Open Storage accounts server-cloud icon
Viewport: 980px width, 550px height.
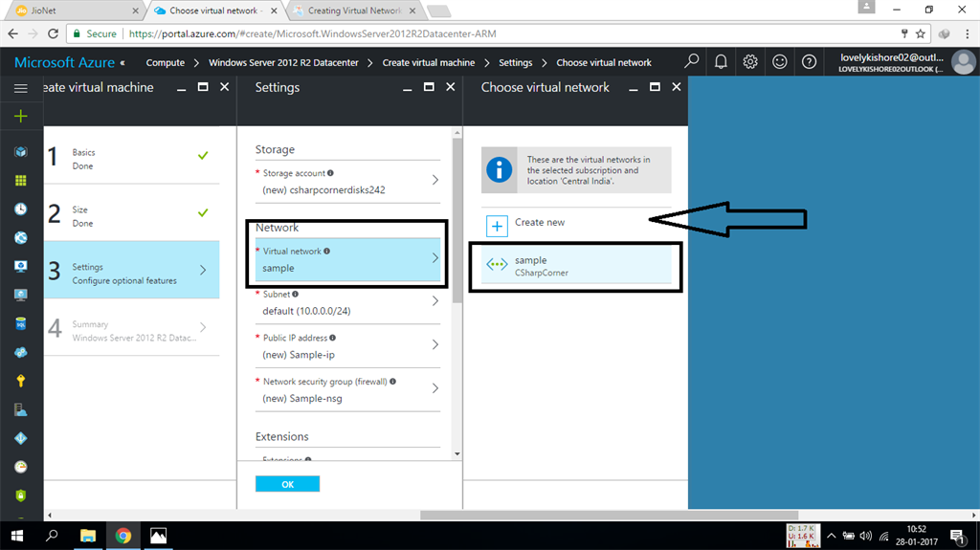21,410
